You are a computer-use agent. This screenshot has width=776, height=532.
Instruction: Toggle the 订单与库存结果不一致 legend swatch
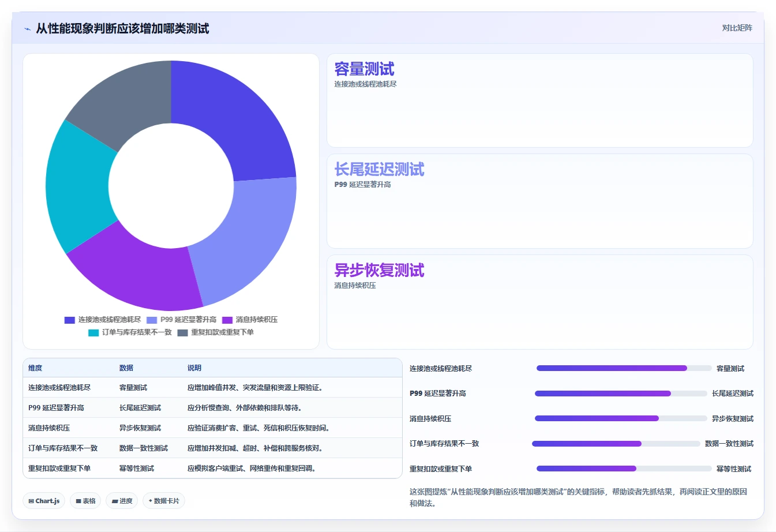point(93,332)
